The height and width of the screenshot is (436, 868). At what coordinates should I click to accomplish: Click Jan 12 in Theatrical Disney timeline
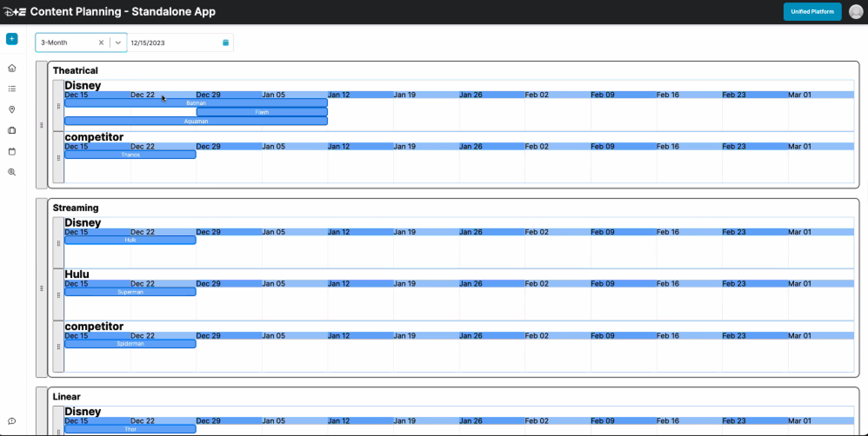[339, 95]
